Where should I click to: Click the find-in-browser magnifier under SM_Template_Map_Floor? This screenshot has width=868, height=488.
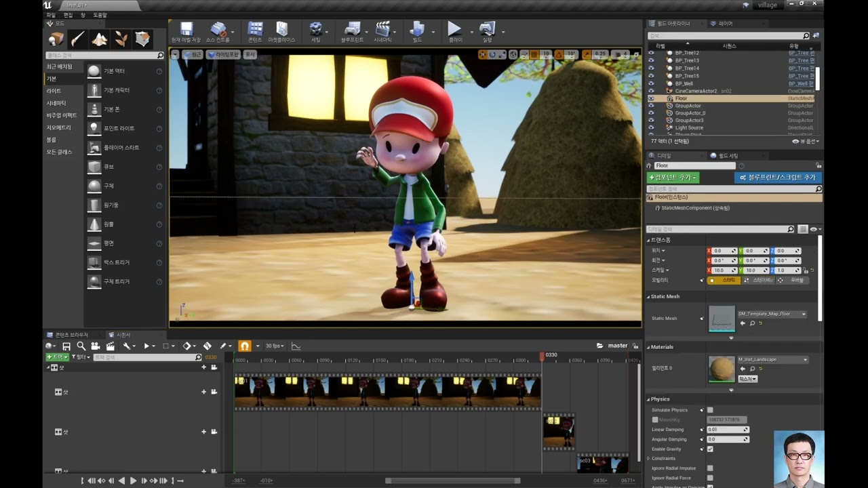752,323
